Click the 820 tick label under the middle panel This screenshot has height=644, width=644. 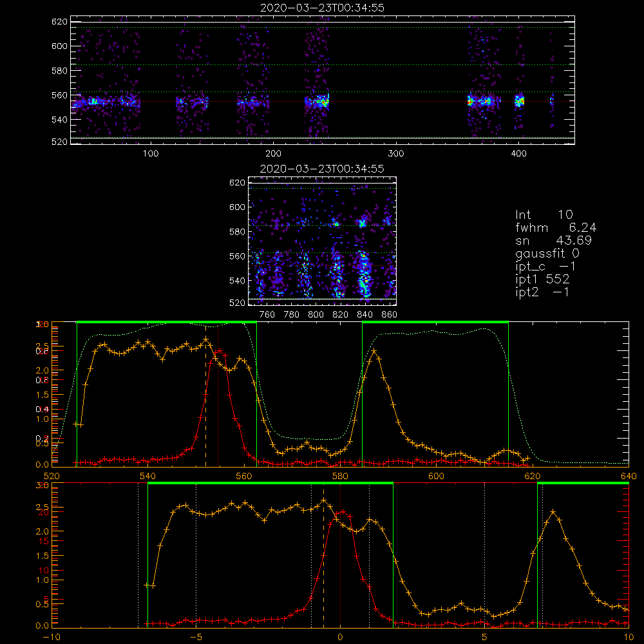(340, 315)
